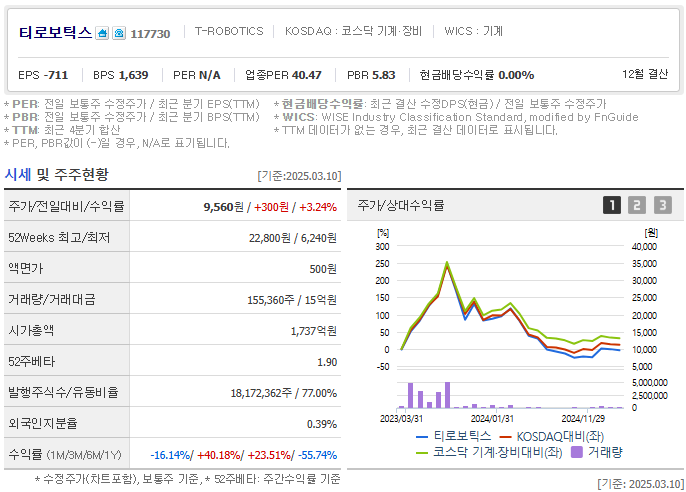Click the chart peak near 250%
Viewport: 686px width, 492px height.
(447, 263)
